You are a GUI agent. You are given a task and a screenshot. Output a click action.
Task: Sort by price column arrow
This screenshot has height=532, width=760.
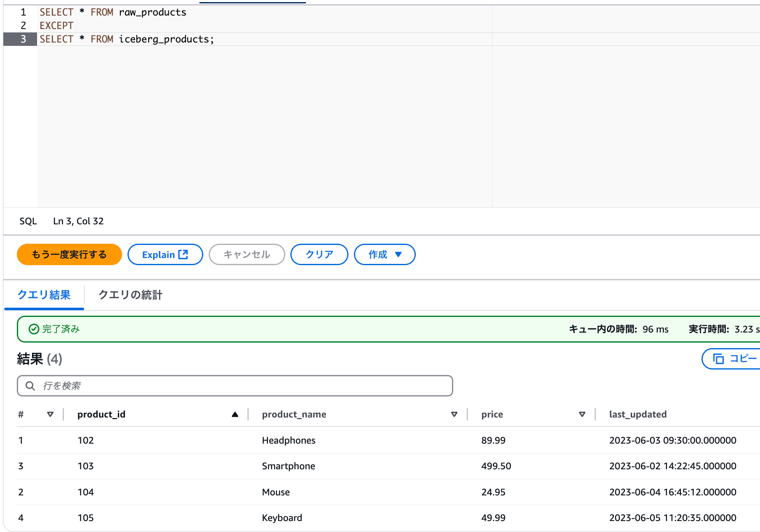582,414
